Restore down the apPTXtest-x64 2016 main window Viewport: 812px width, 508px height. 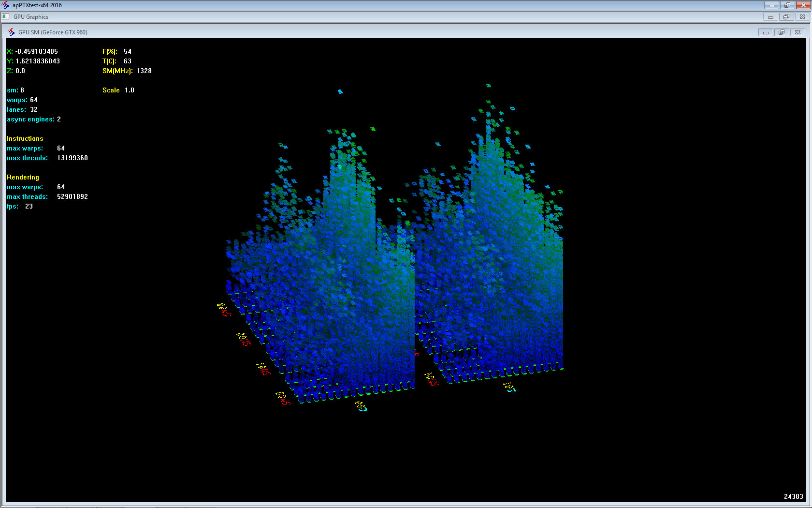tap(787, 5)
